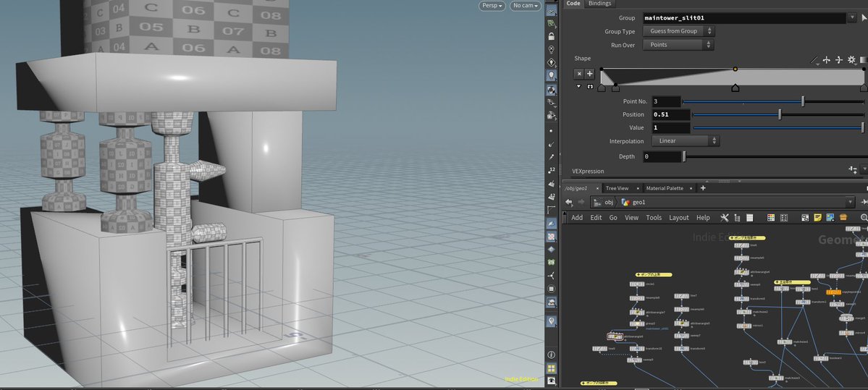Close the Tree View tab

(637, 189)
